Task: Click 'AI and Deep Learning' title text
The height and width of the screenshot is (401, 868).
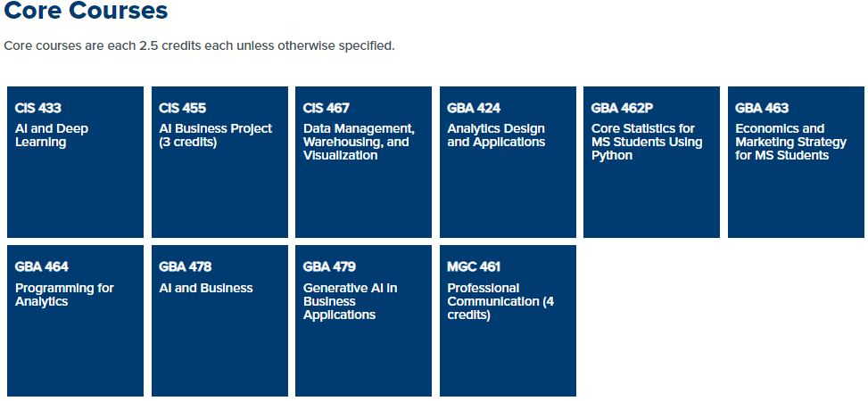Action: (x=52, y=135)
